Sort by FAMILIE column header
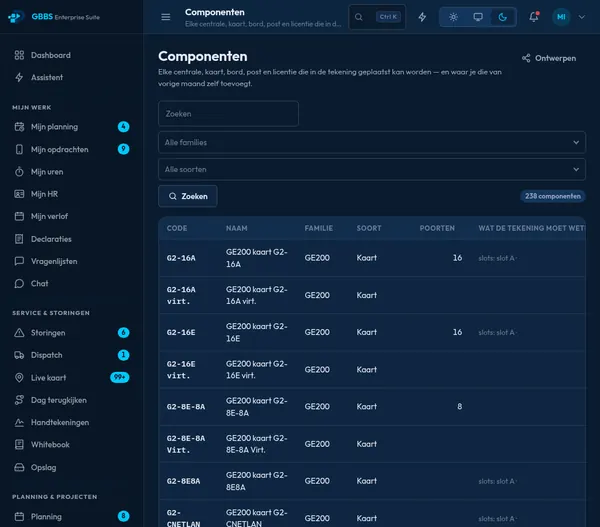The width and height of the screenshot is (600, 527). (319, 228)
